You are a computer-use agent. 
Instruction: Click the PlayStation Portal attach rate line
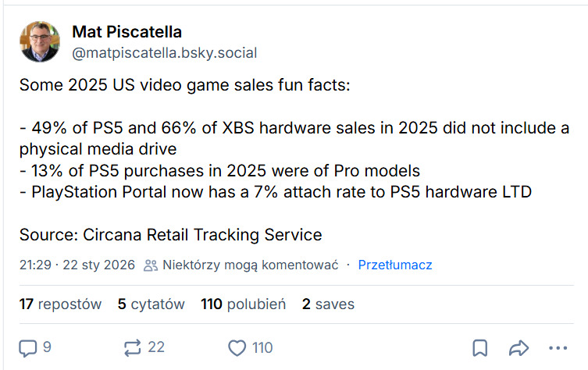276,192
